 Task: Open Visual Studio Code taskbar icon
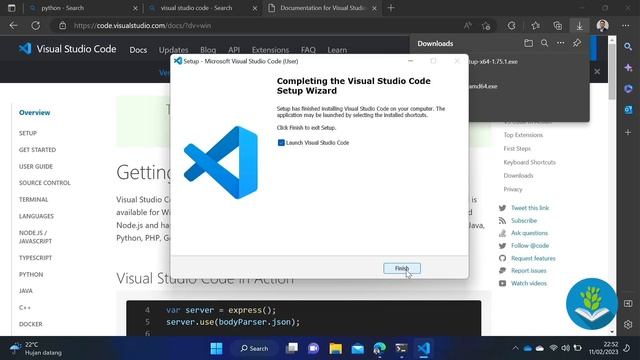pos(423,349)
